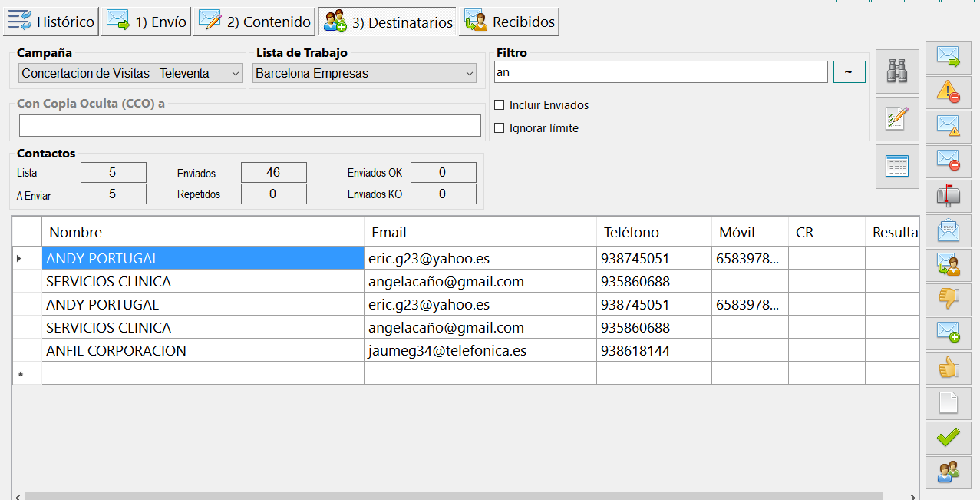980x500 pixels.
Task: Switch to the 1) Envío tab
Action: click(146, 22)
